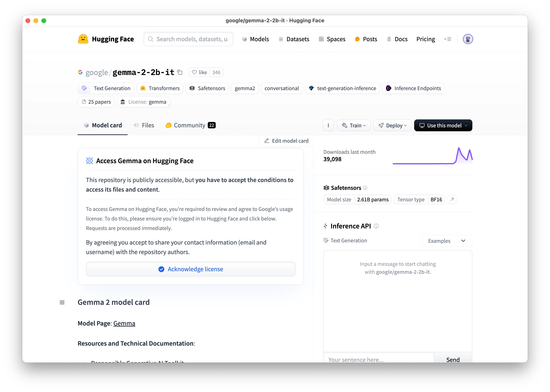Open the Community tab
The image size is (550, 392).
(x=190, y=125)
